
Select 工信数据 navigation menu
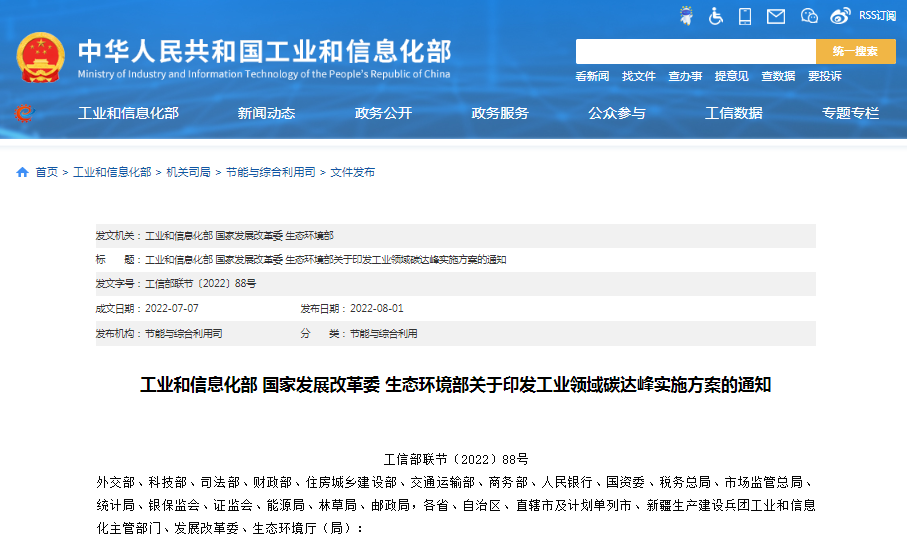pos(733,113)
